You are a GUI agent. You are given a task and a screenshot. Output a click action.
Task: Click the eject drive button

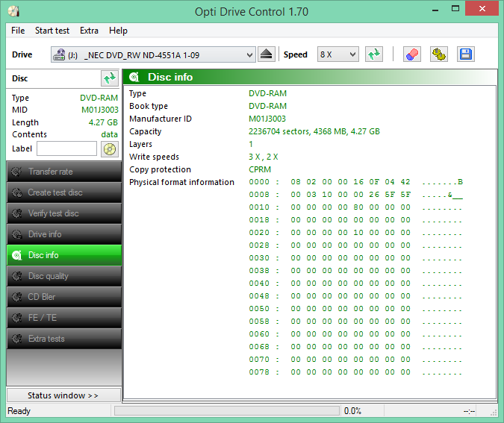click(266, 54)
